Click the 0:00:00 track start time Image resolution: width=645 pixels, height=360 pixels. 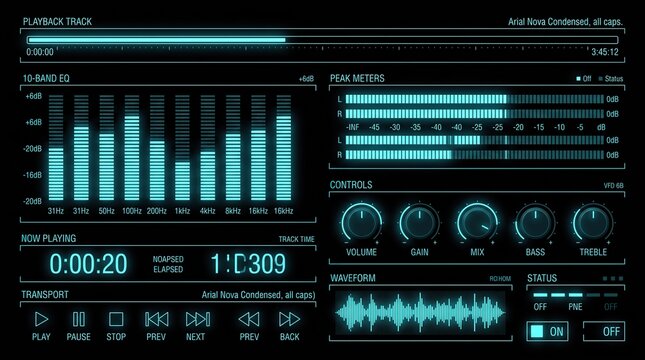coord(40,52)
